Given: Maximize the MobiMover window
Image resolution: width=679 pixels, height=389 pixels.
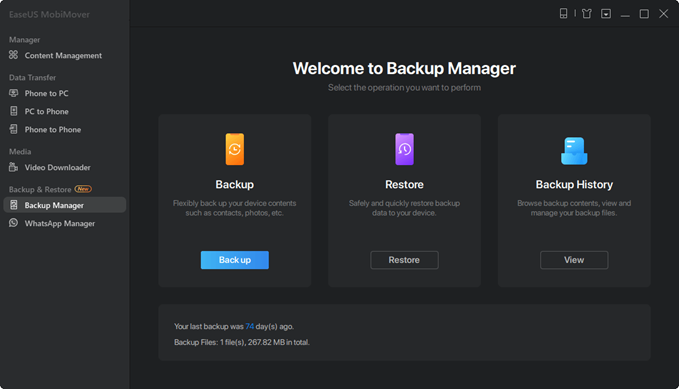Looking at the screenshot, I should 644,14.
